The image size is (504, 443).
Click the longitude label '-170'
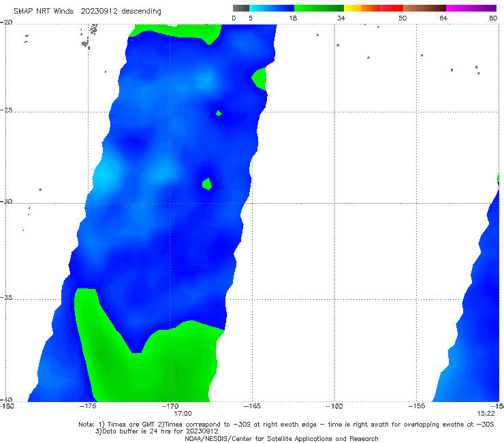point(170,406)
